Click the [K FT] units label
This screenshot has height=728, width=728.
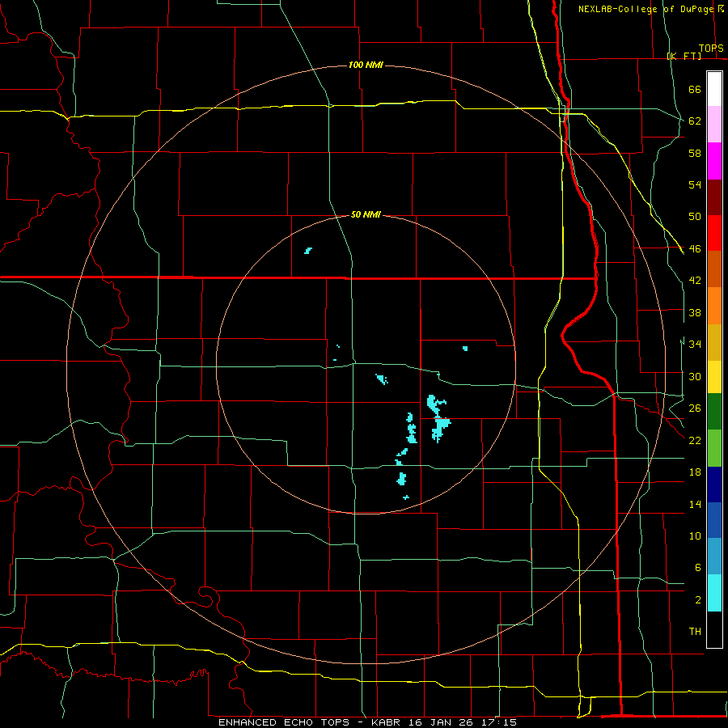click(684, 56)
